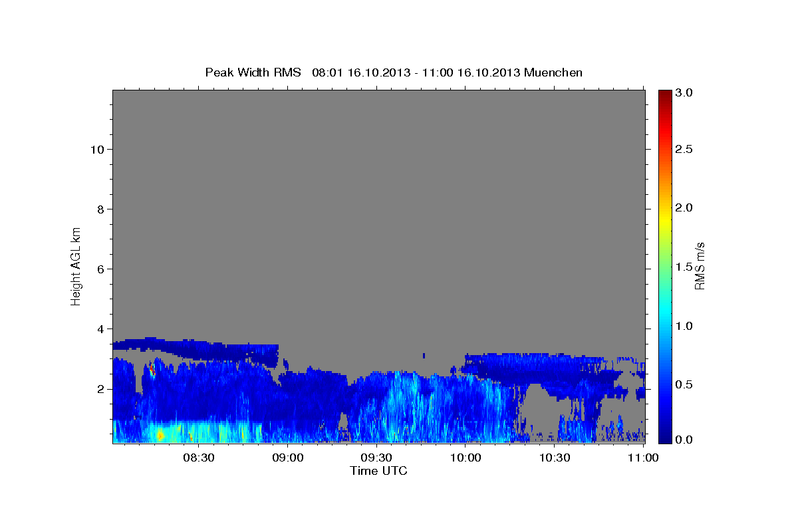
Task: Click the isolated blue pixel above 09:45
Action: point(424,356)
